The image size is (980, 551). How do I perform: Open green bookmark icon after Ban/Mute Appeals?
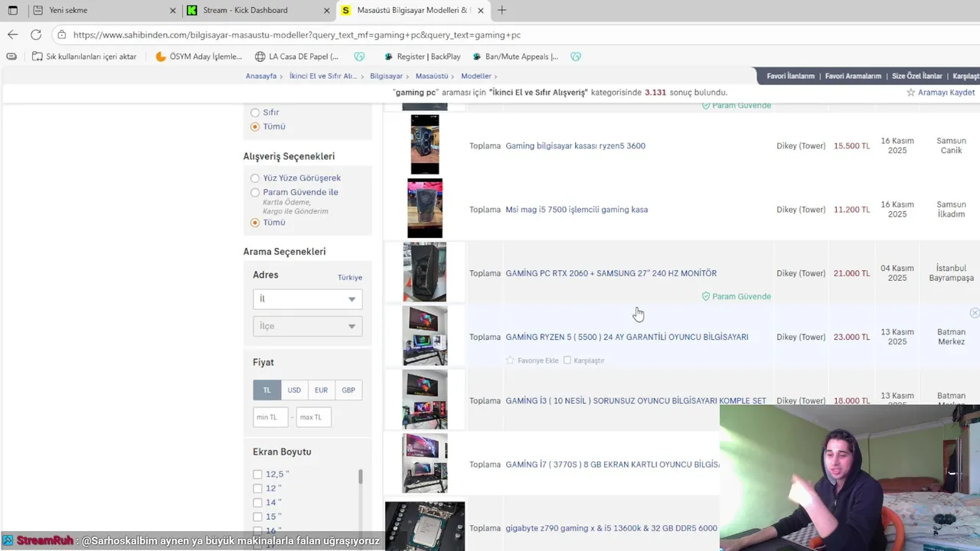click(576, 57)
